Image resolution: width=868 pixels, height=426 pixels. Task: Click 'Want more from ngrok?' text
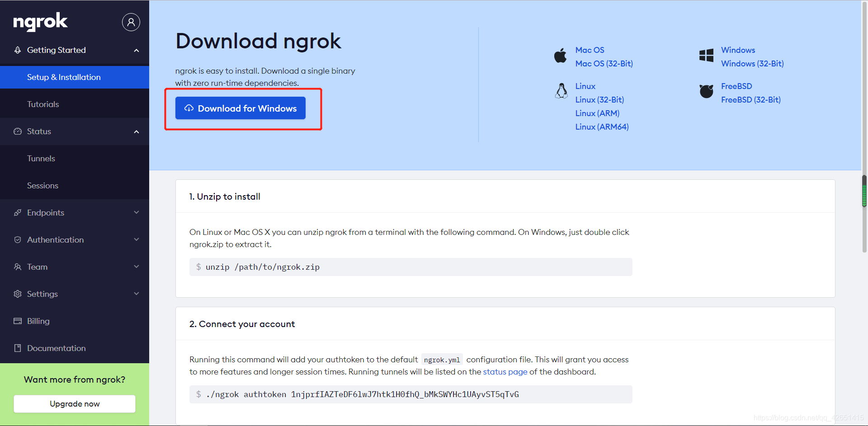coord(75,379)
